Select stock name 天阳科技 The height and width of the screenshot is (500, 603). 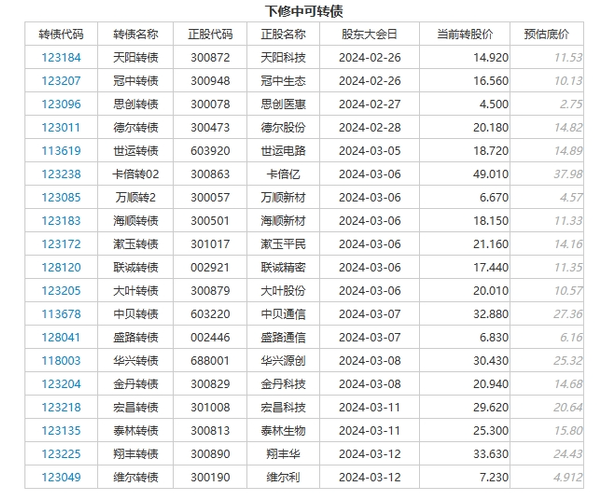(283, 58)
